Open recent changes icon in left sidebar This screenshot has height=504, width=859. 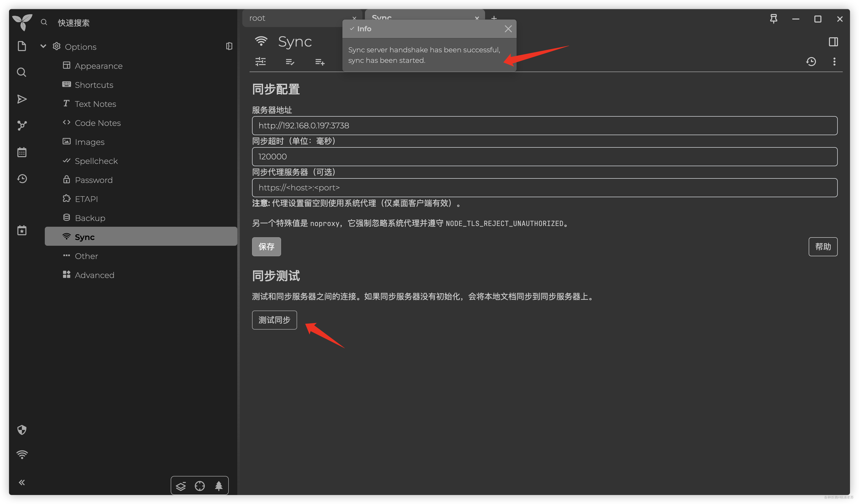(22, 179)
